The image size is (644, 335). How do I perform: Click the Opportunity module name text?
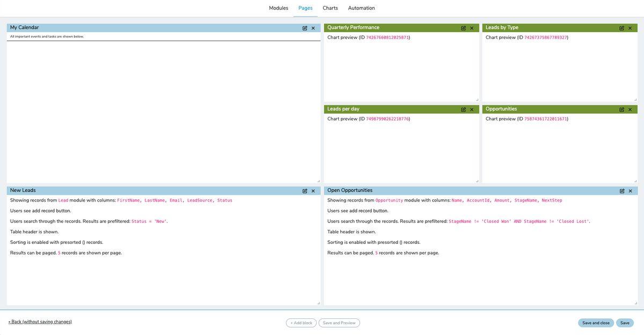[x=389, y=200]
